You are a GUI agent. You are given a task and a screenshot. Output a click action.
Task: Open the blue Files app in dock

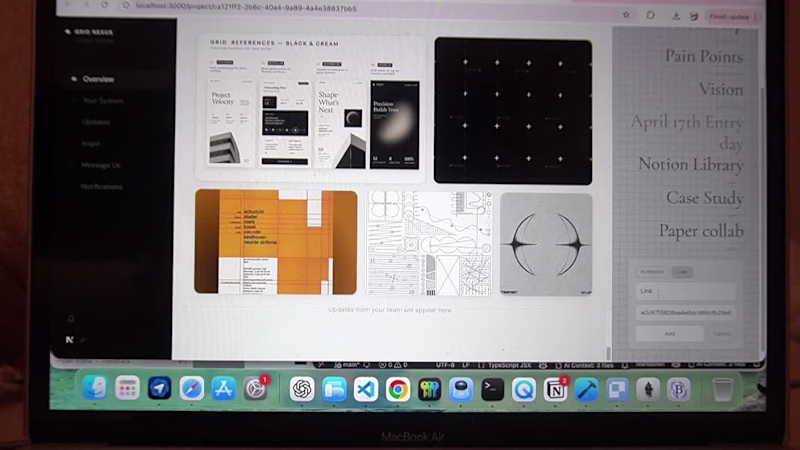coord(334,389)
